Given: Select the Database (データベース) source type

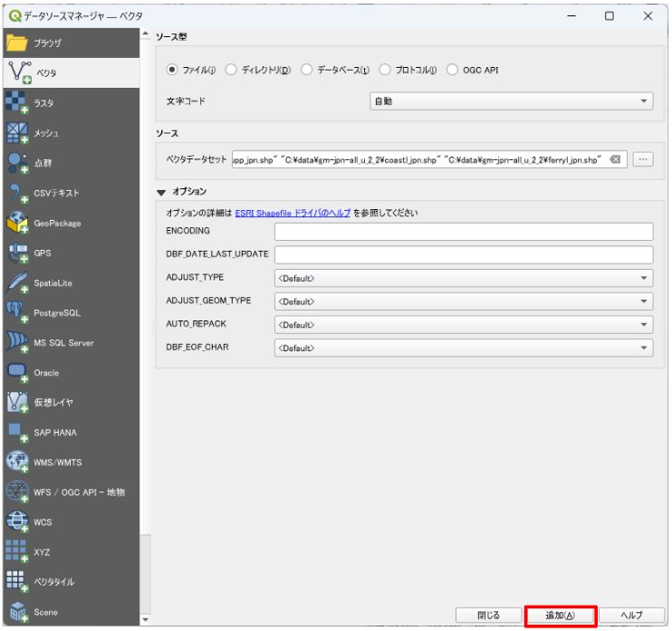Looking at the screenshot, I should click(306, 70).
